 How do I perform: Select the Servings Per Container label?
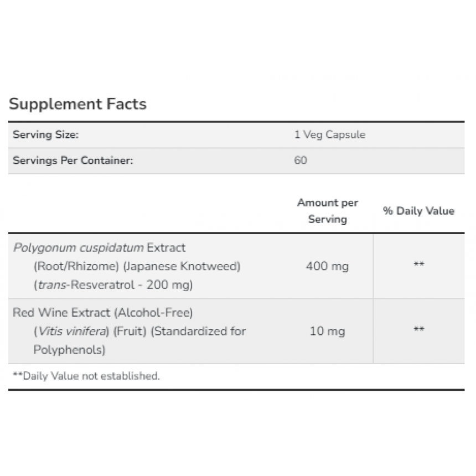[x=73, y=161]
